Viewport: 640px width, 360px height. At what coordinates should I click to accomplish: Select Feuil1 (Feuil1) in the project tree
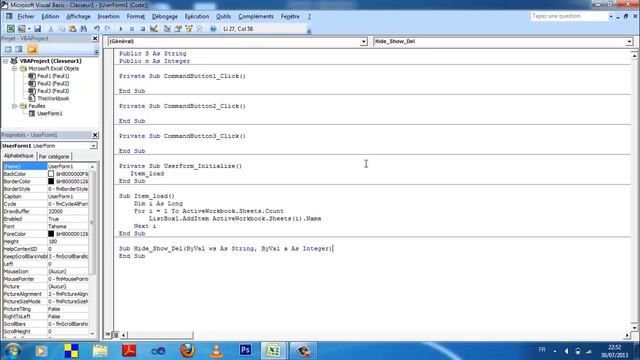point(53,76)
